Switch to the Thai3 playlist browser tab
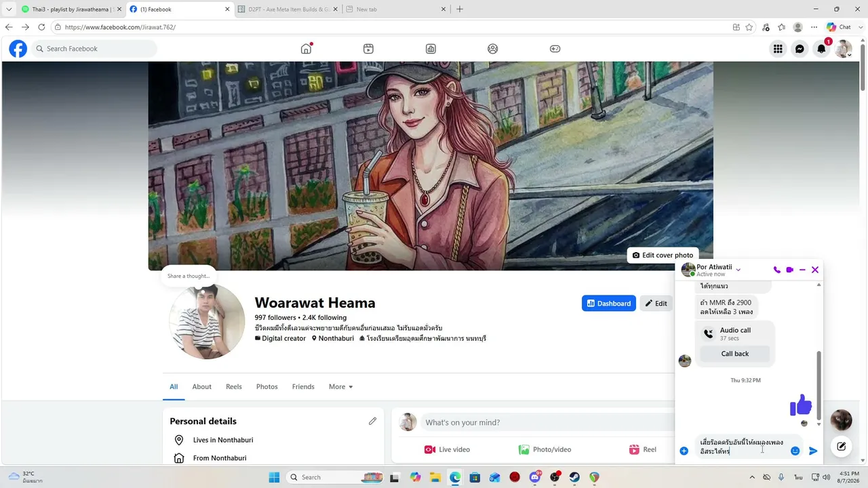This screenshot has height=488, width=868. click(70, 9)
